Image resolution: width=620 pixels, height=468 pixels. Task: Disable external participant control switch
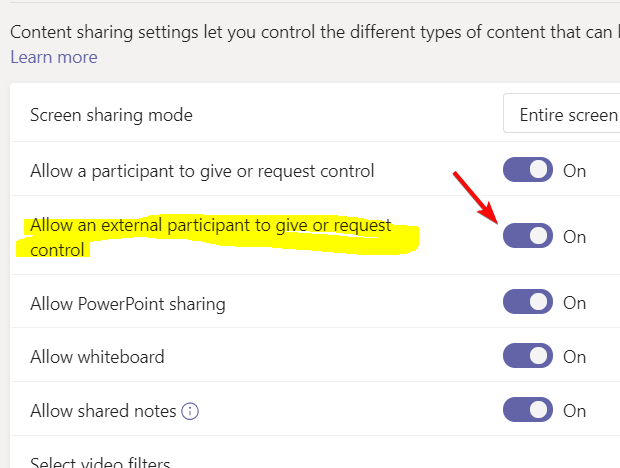pos(527,236)
